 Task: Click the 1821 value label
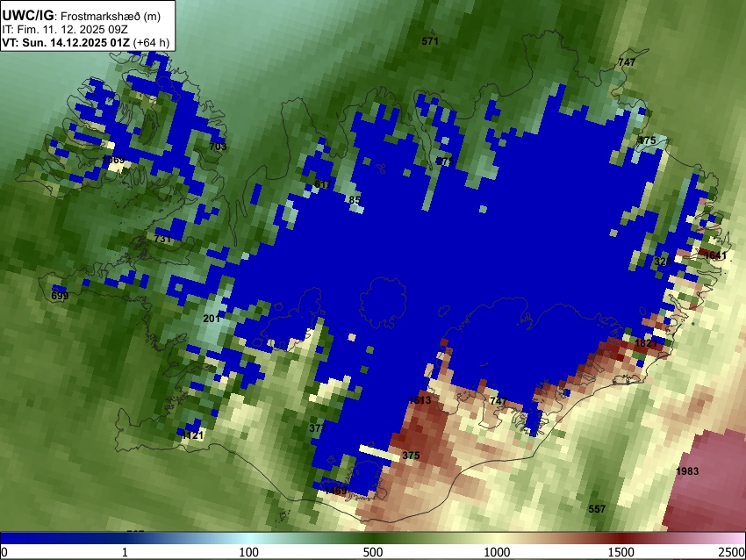coord(646,343)
